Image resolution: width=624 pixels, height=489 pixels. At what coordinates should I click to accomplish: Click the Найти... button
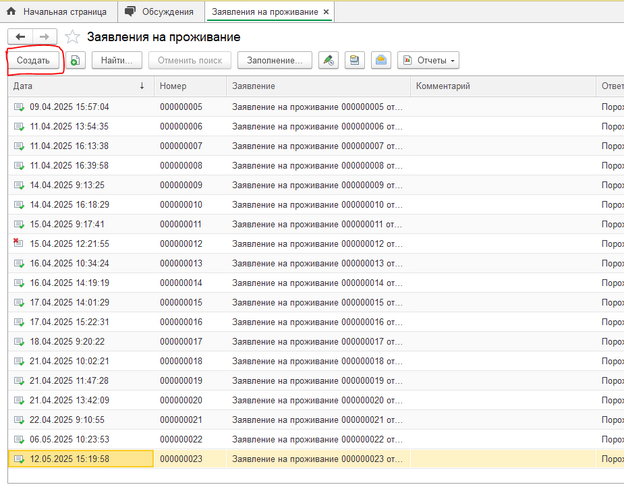[117, 60]
